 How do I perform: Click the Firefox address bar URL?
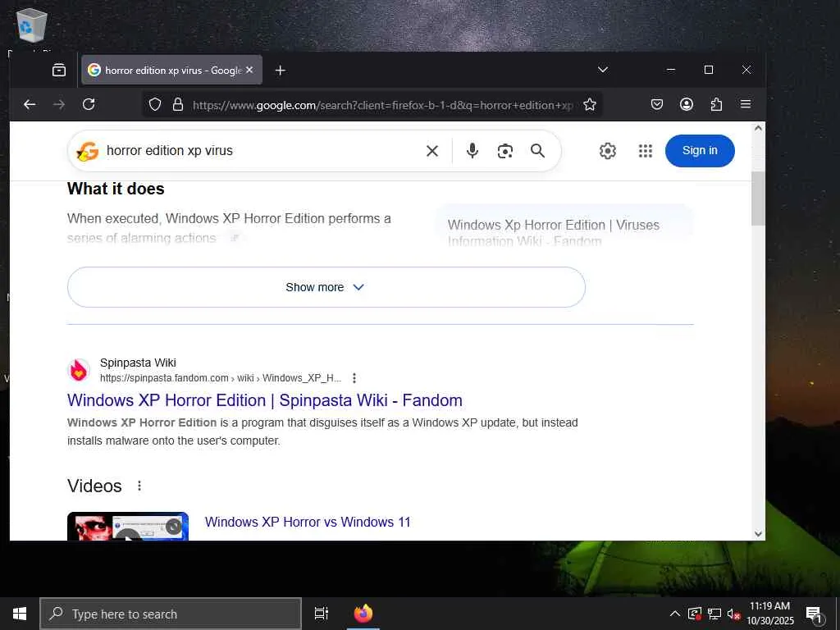[x=382, y=105]
